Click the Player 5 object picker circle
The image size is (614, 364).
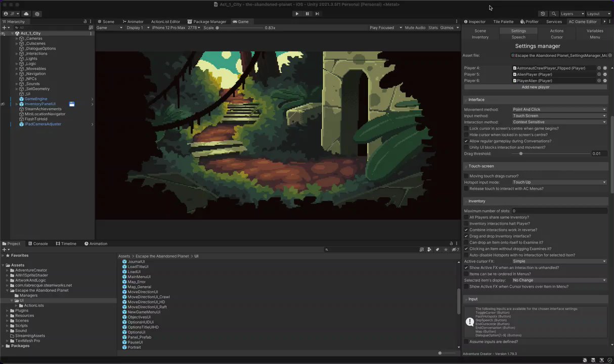(x=599, y=74)
